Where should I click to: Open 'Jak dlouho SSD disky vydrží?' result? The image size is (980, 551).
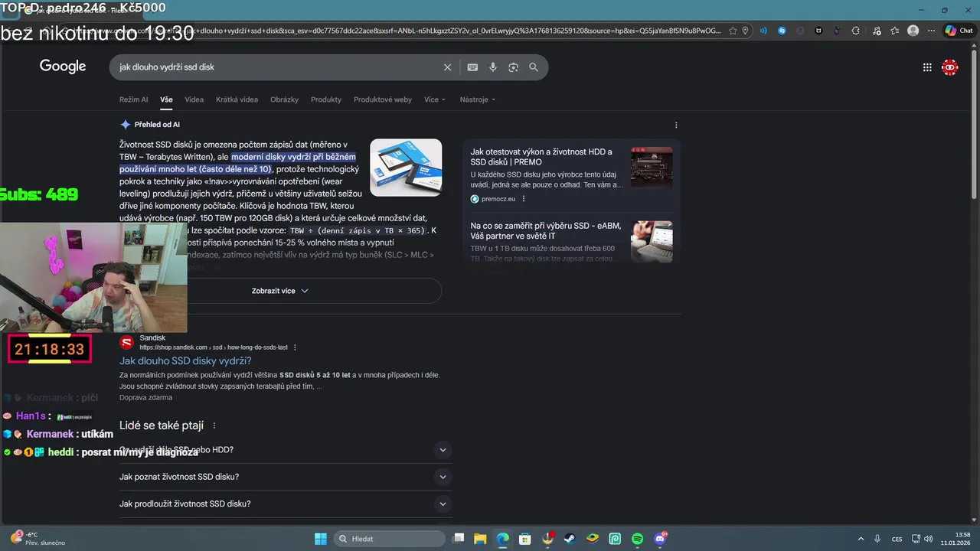coord(185,360)
